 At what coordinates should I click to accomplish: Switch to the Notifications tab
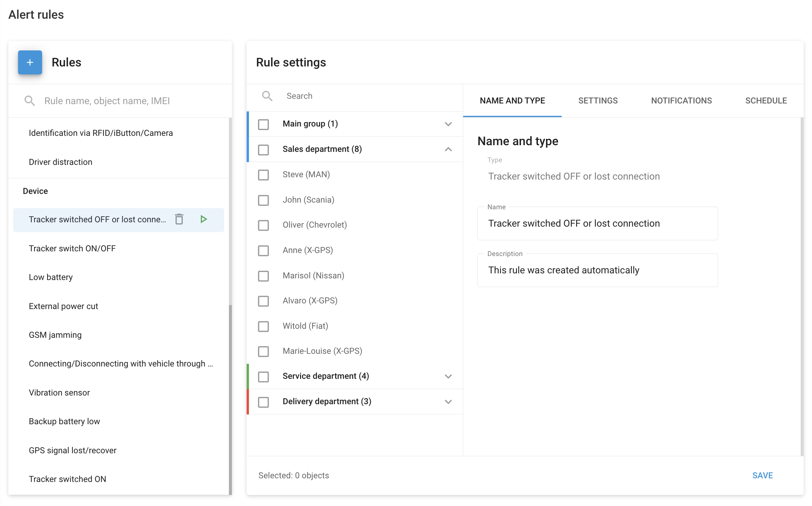point(681,101)
